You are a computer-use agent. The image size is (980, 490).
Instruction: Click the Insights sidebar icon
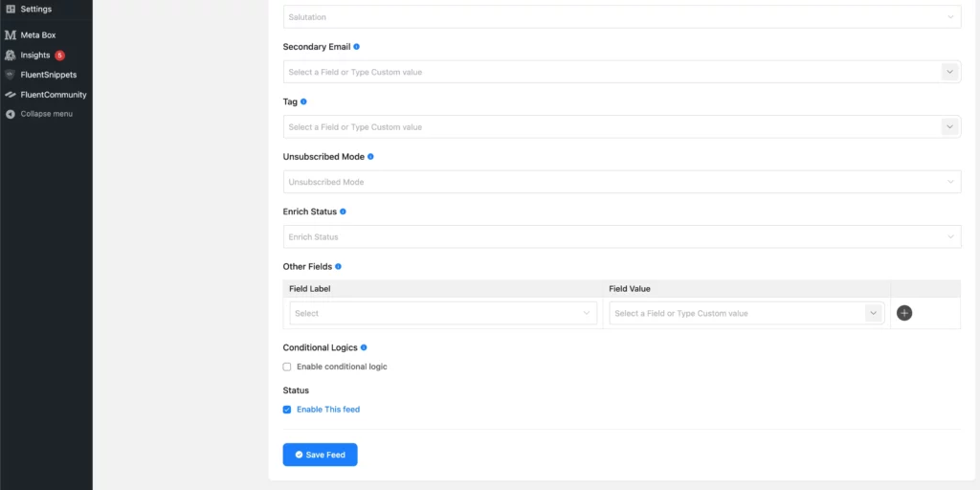(10, 55)
